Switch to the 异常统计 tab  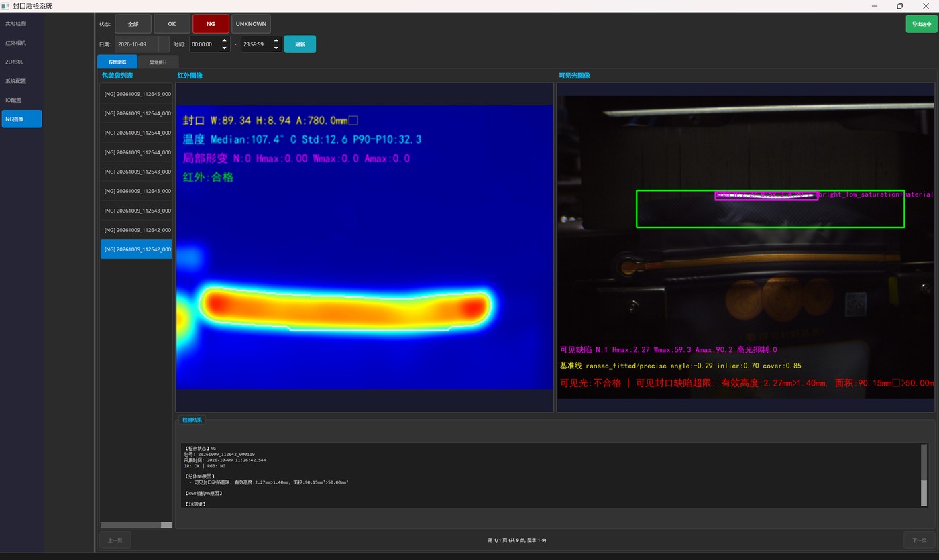coord(158,62)
